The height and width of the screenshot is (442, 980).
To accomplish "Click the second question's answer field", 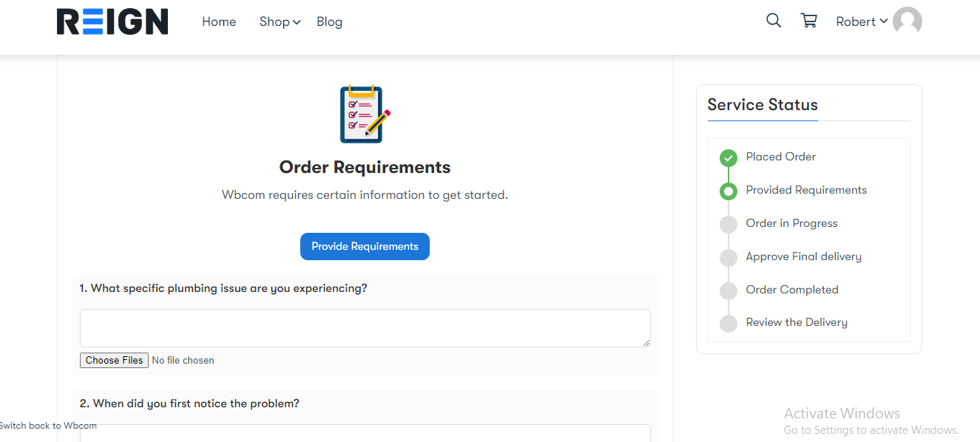I will [365, 433].
